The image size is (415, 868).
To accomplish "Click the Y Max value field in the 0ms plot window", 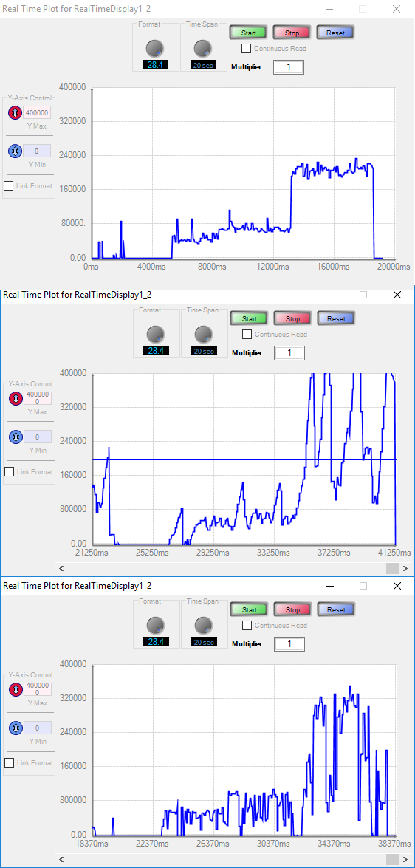I will pos(36,113).
